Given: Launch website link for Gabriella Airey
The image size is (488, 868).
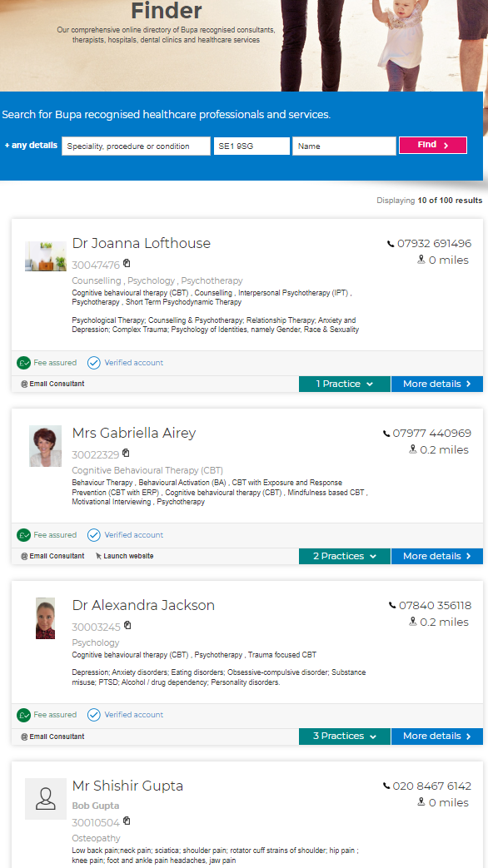Looking at the screenshot, I should coord(124,556).
